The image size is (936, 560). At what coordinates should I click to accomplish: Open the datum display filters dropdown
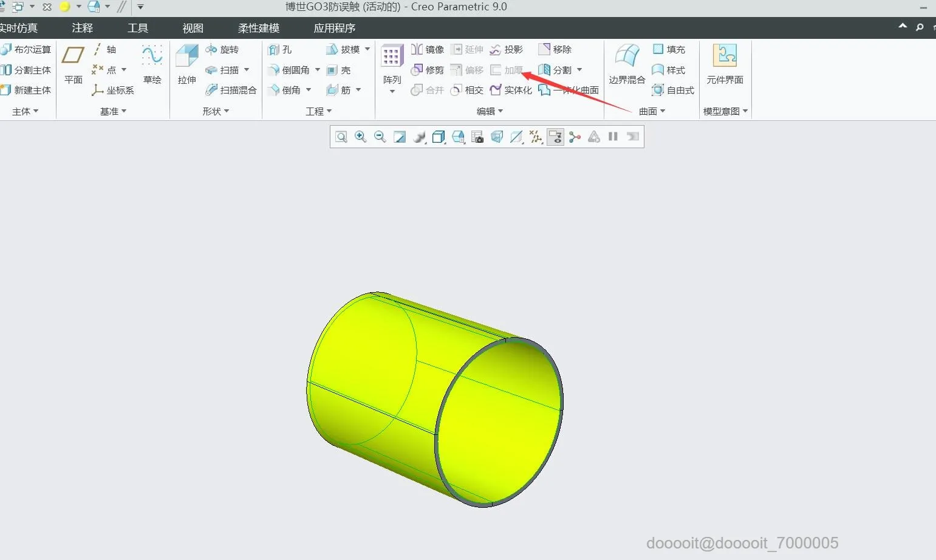[536, 137]
